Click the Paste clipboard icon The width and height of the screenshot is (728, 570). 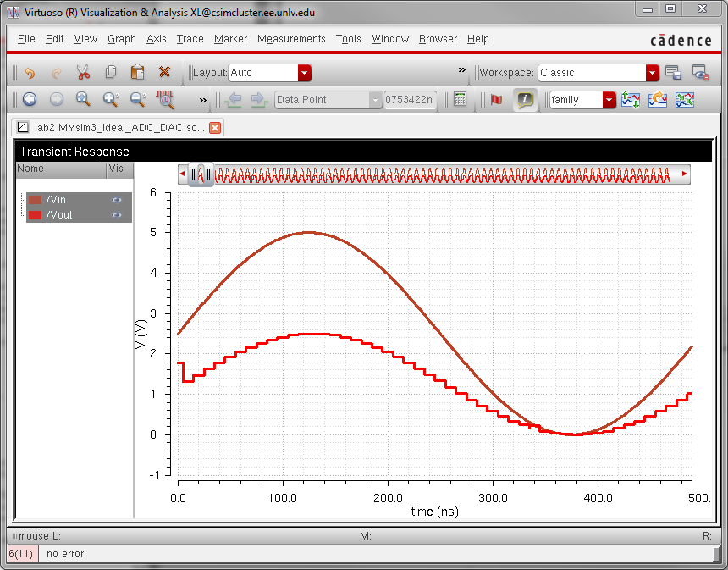(137, 73)
